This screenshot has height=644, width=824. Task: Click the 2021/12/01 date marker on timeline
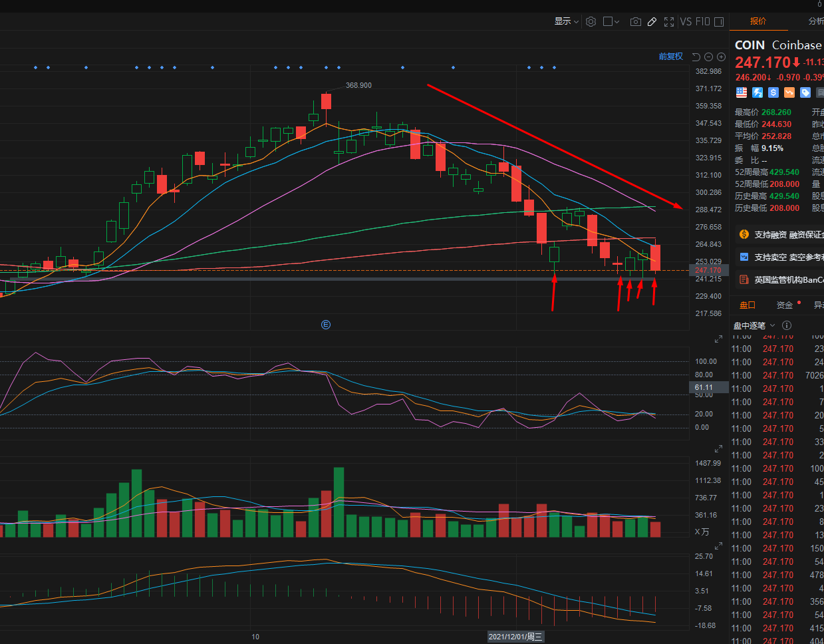point(515,636)
